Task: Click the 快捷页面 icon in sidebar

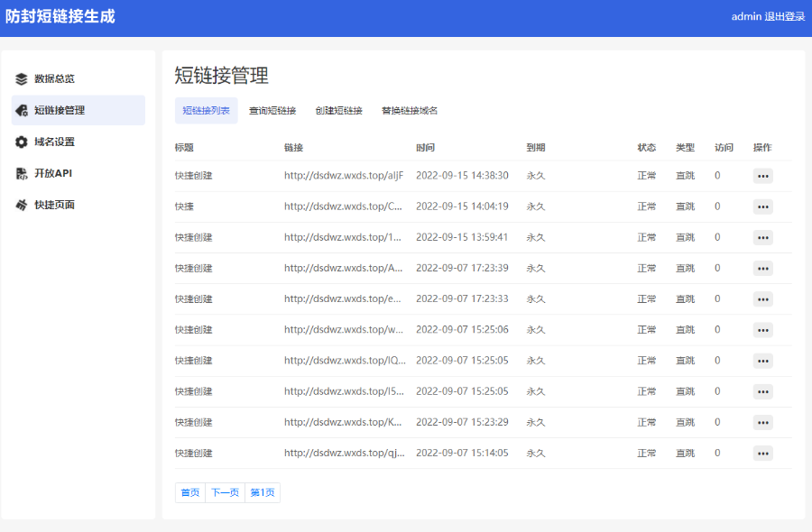Action: pos(22,205)
